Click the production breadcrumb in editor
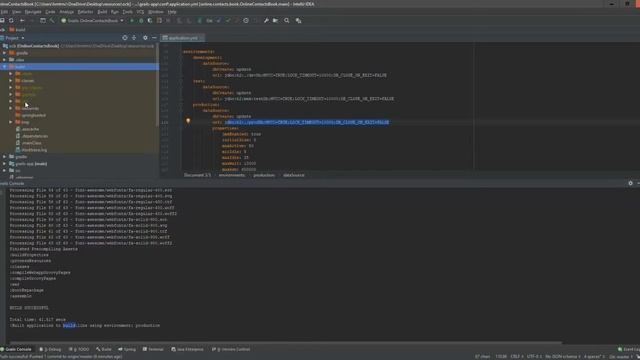This screenshot has width=640, height=360. (x=264, y=175)
